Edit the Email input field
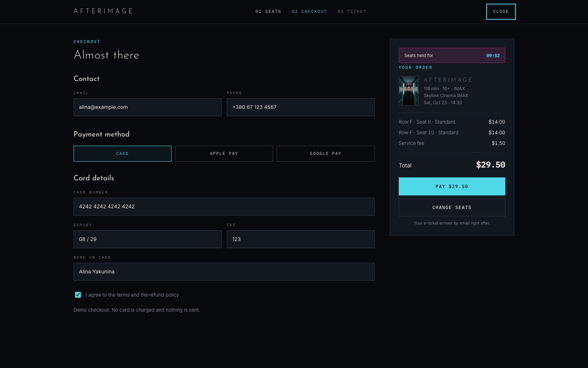 (x=147, y=107)
